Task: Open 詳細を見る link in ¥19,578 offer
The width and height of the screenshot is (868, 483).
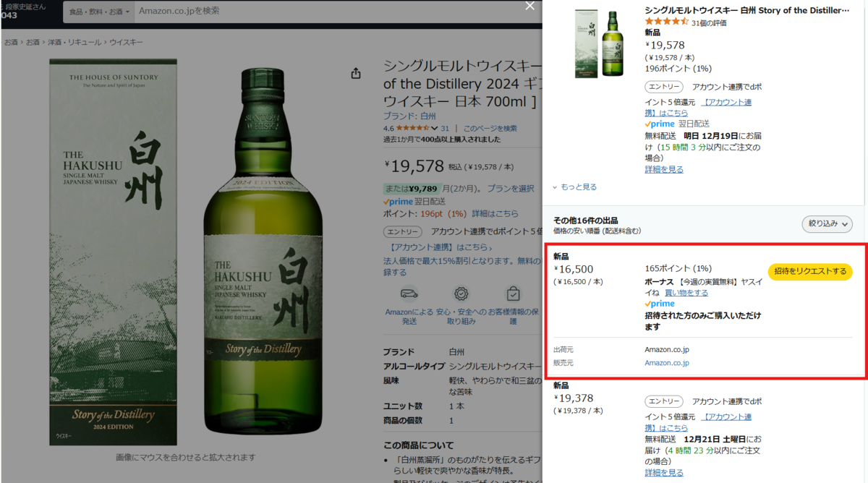Action: tap(664, 169)
